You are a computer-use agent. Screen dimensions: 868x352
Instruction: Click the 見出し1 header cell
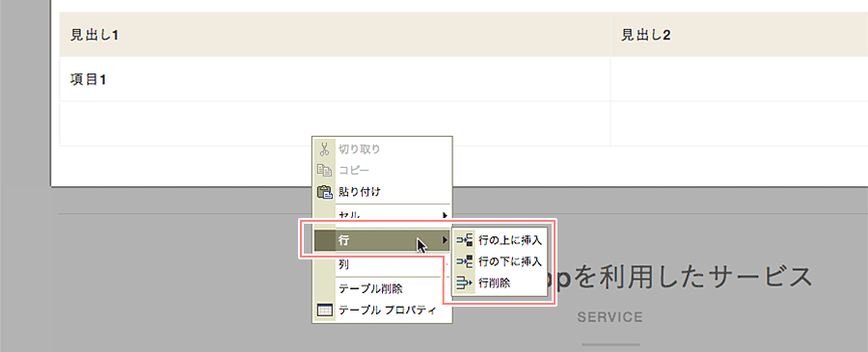click(x=335, y=35)
